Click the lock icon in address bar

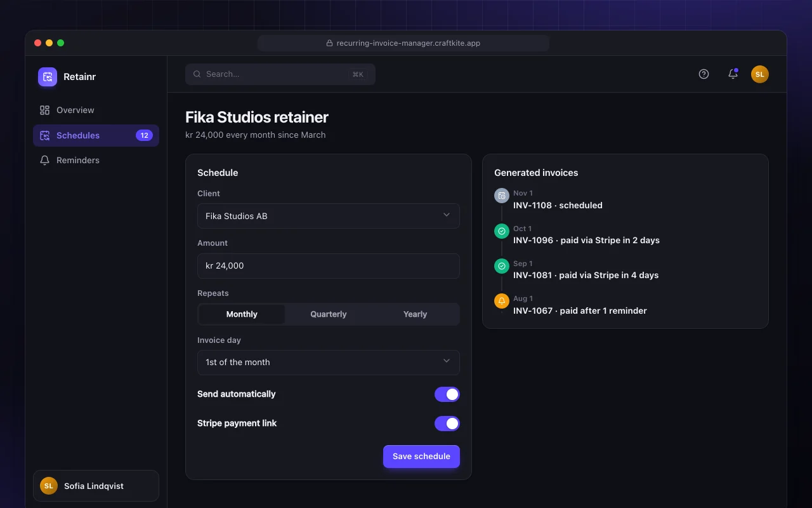329,43
